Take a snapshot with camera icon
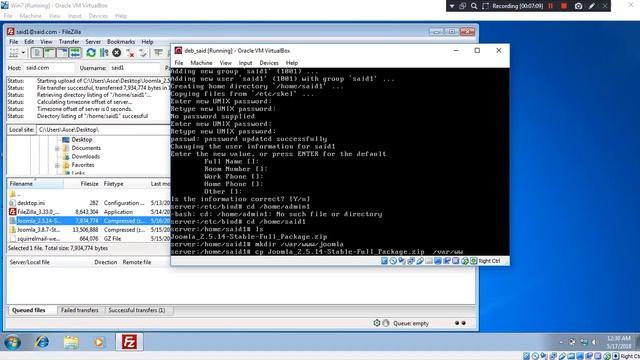The image size is (640, 360). (x=578, y=6)
